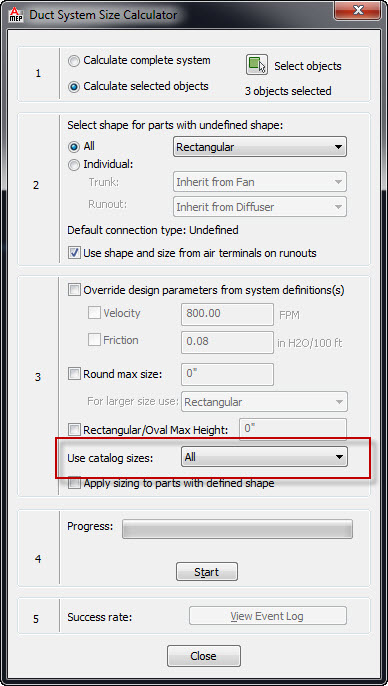388x686 pixels.
Task: Click the Close button at bottom
Action: 204,656
